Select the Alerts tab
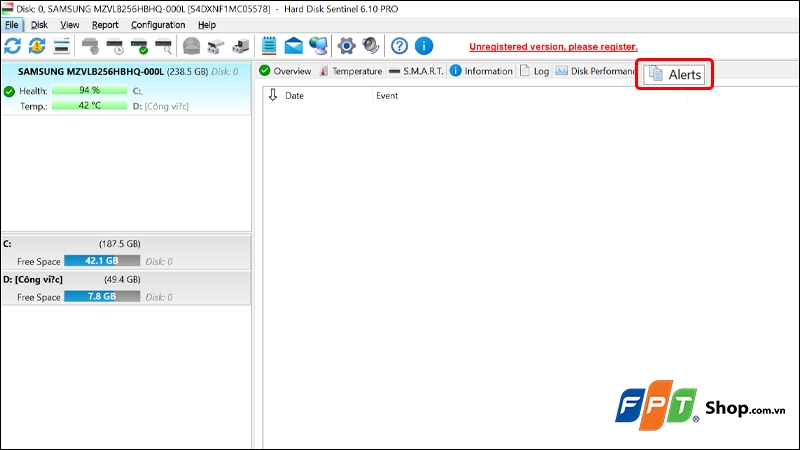 674,74
